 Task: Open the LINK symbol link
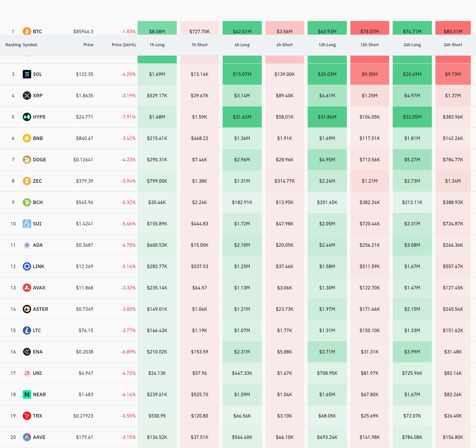38,267
